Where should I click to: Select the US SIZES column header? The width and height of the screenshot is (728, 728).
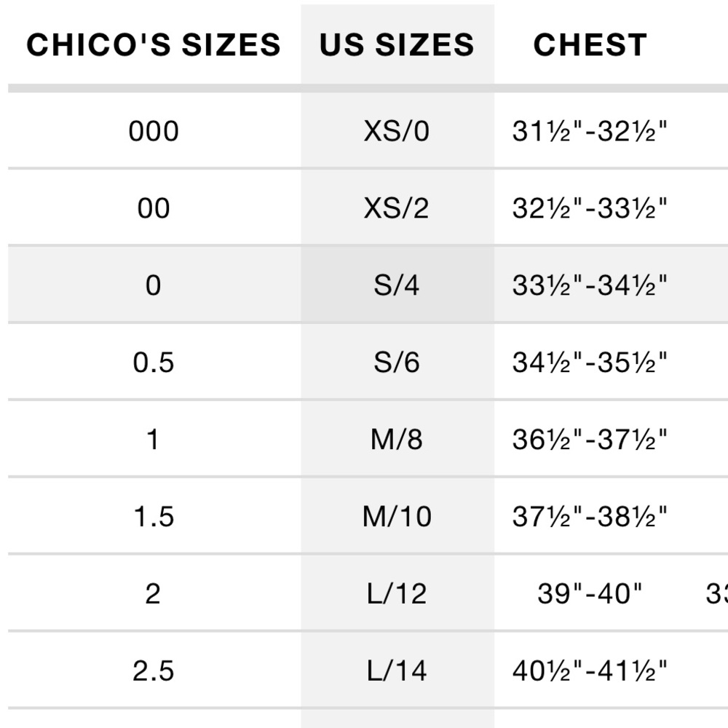point(397,45)
